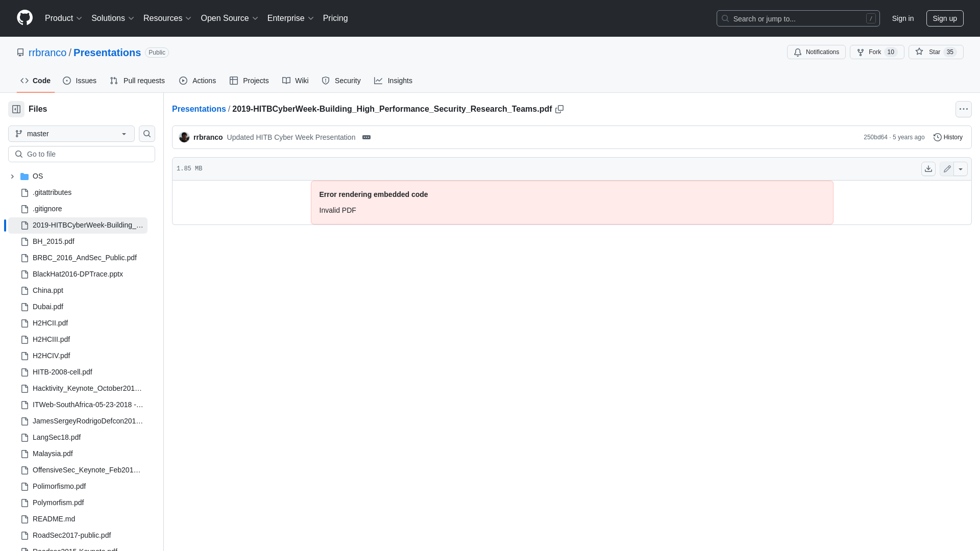Click the Issues tab icon

tap(67, 81)
